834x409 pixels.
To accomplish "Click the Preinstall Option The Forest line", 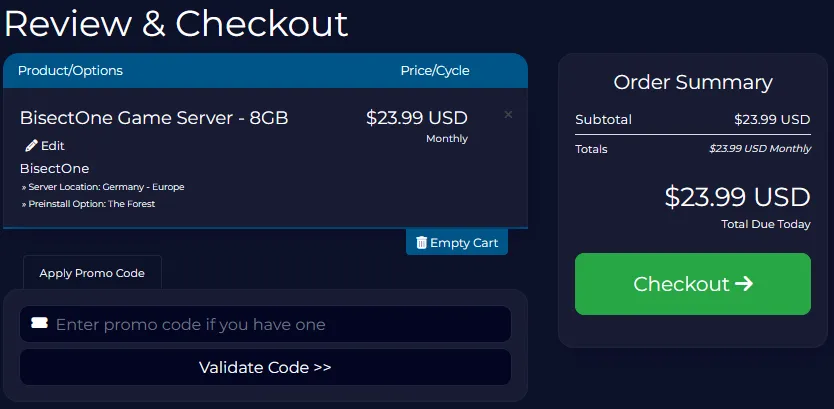I will click(x=88, y=204).
